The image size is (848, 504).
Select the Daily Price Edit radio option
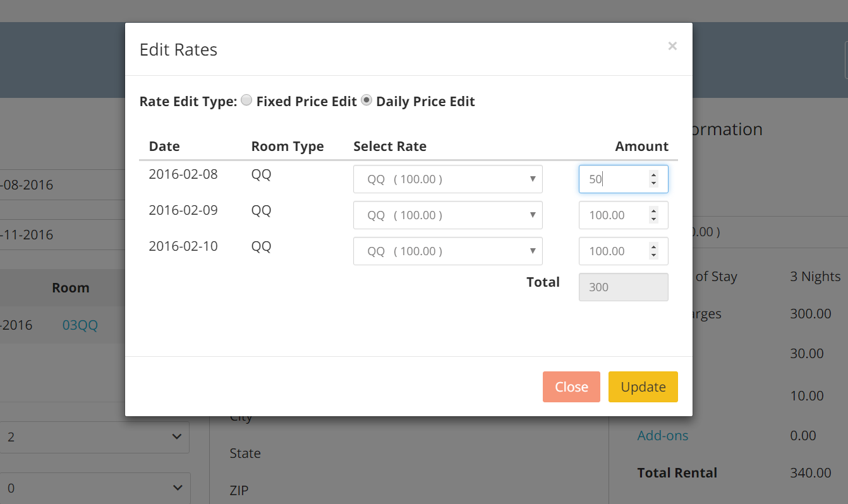click(366, 100)
